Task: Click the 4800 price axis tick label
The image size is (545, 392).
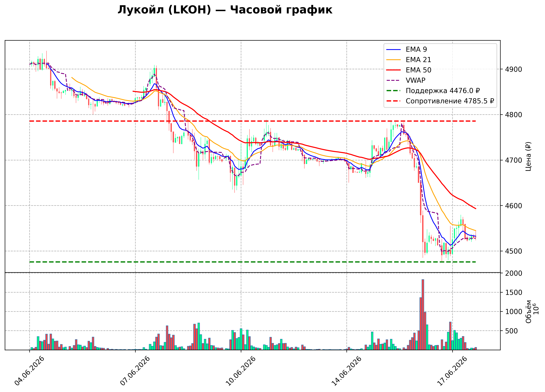Action: coord(514,115)
